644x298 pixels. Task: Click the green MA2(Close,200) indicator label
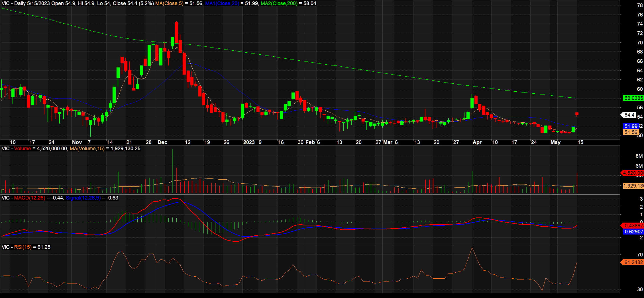coord(279,3)
